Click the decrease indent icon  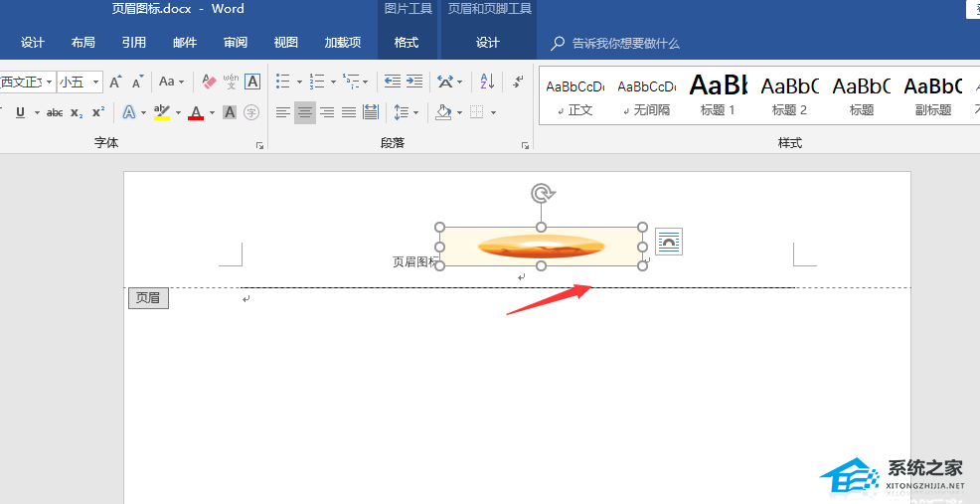click(x=393, y=82)
